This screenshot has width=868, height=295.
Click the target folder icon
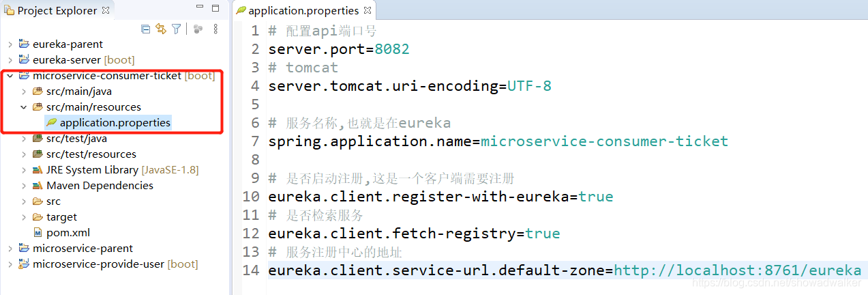pos(38,217)
